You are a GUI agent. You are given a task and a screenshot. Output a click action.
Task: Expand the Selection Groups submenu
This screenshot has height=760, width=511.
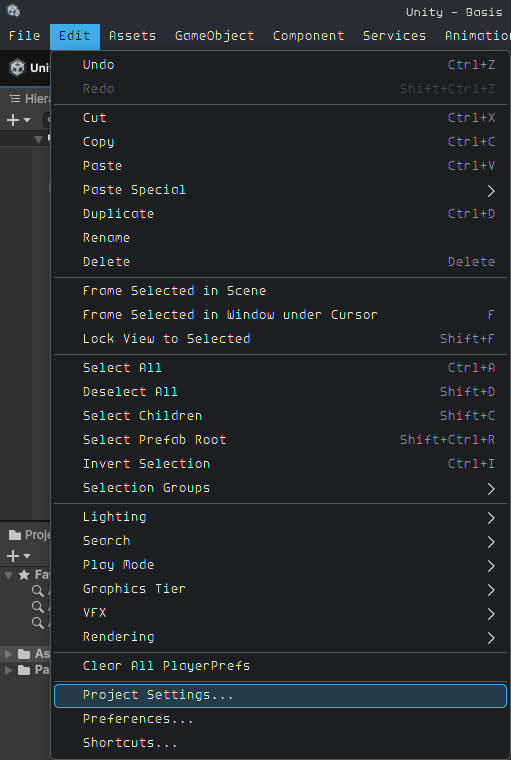(491, 489)
